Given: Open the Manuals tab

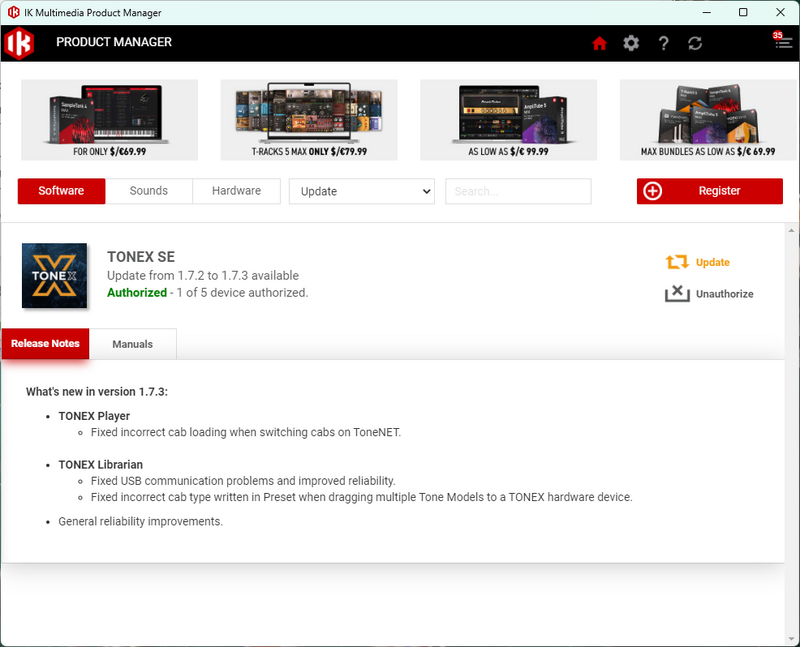Looking at the screenshot, I should coord(133,344).
